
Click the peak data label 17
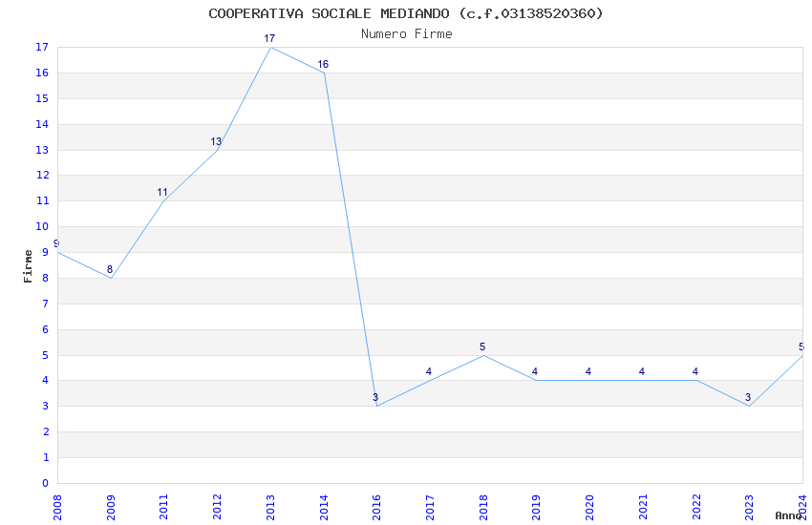pyautogui.click(x=269, y=38)
